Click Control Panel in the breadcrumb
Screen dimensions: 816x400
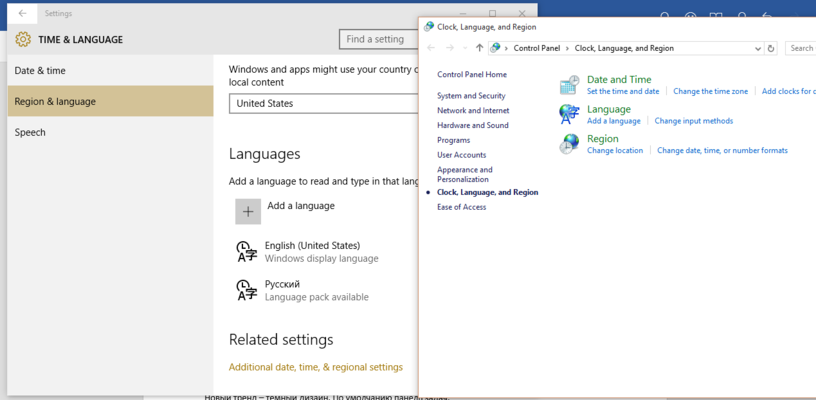pyautogui.click(x=537, y=48)
